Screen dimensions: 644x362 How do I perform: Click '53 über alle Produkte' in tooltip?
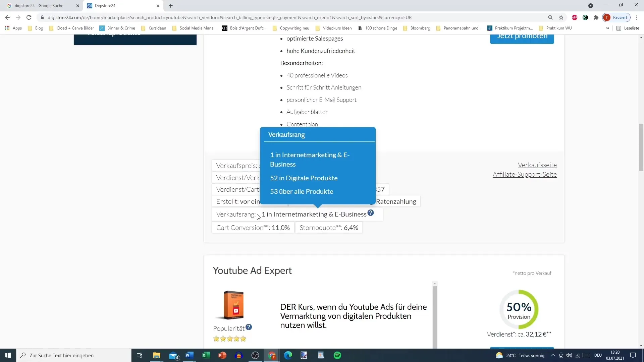pos(302,191)
